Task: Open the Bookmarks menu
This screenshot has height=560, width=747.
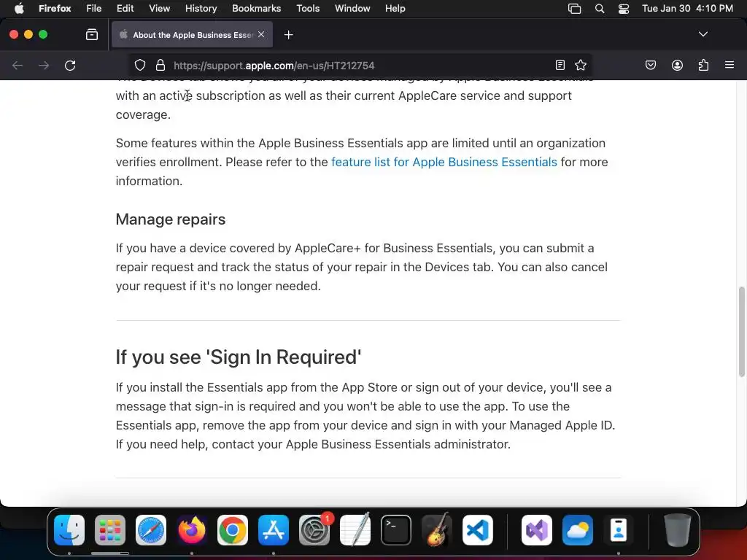Action: [256, 8]
